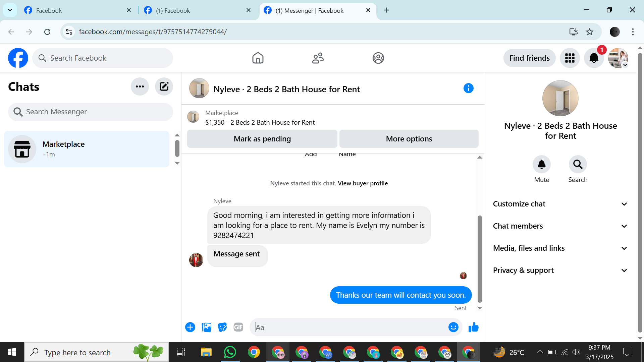Choose a sticker icon

point(222,327)
